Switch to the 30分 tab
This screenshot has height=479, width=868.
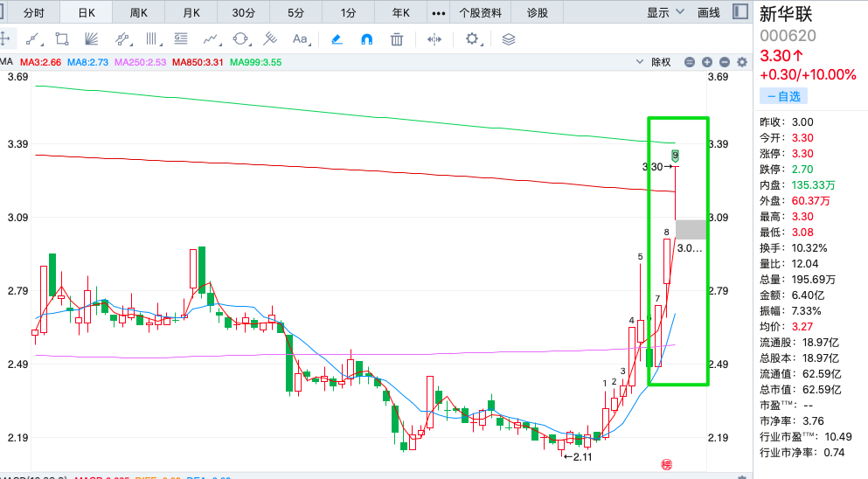tap(244, 13)
